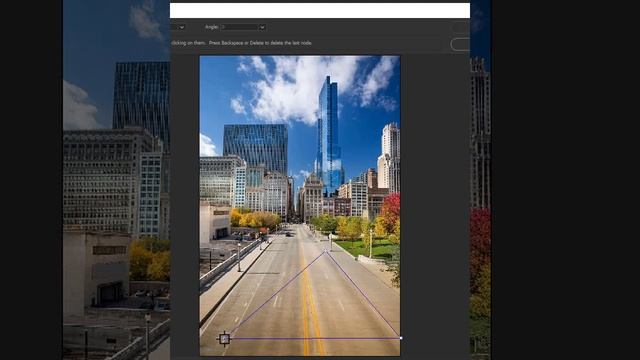The height and width of the screenshot is (360, 640).
Task: Open the Angle dropdown arrow
Action: tap(262, 27)
